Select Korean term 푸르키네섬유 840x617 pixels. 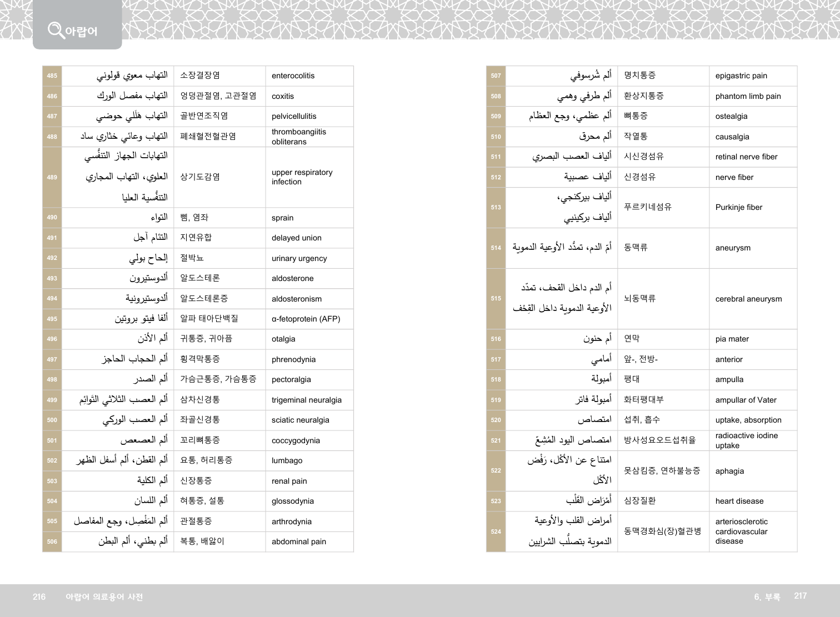(647, 207)
